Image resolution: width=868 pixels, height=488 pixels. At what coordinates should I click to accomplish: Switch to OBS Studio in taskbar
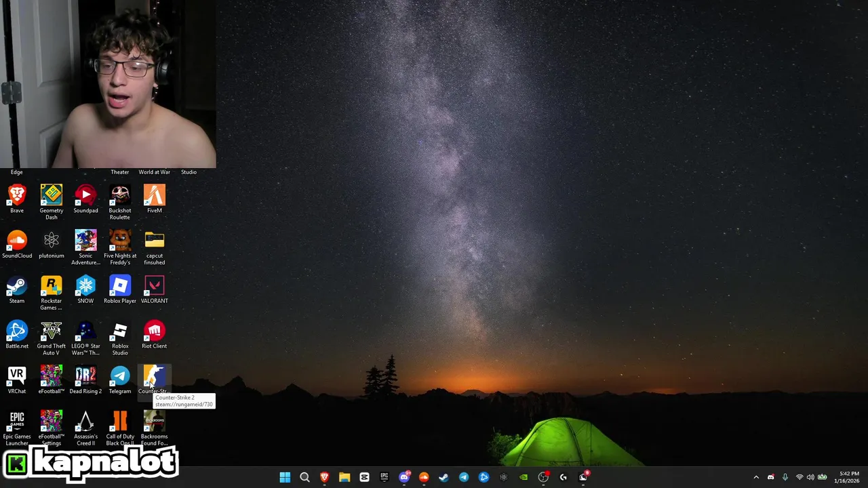click(x=543, y=477)
